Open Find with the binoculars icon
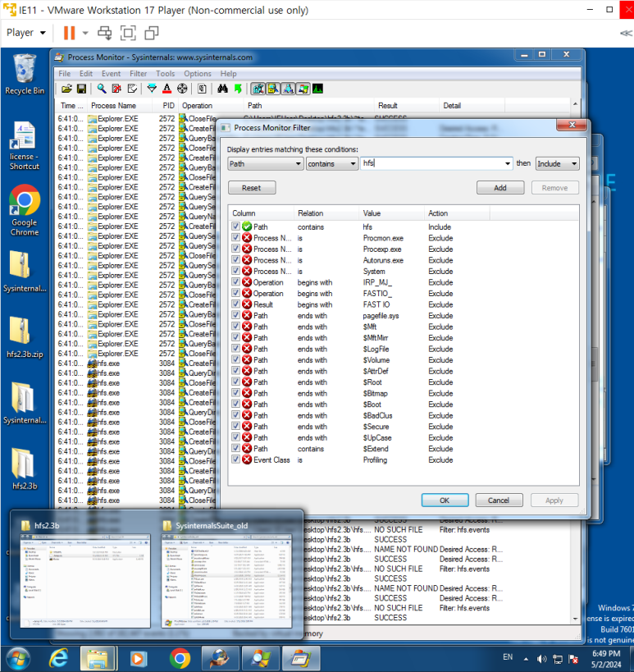634x672 pixels. pyautogui.click(x=222, y=89)
